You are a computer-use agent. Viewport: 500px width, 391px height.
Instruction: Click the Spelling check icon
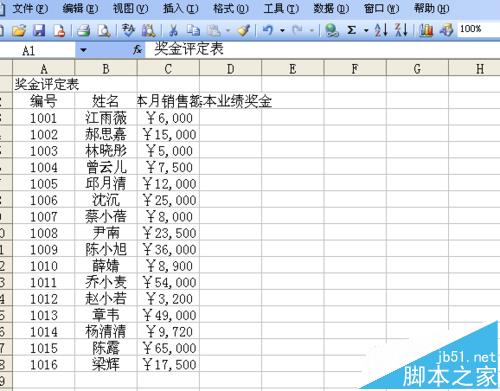coord(128,31)
